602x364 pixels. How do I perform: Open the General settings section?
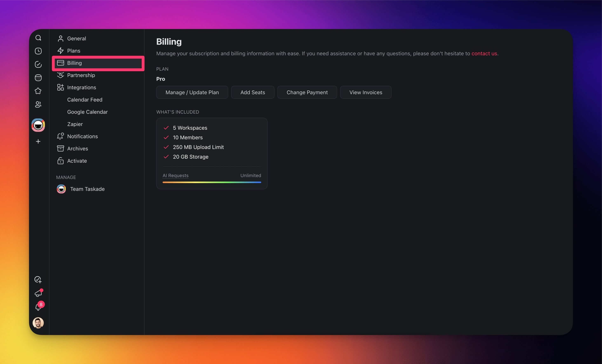pos(76,38)
